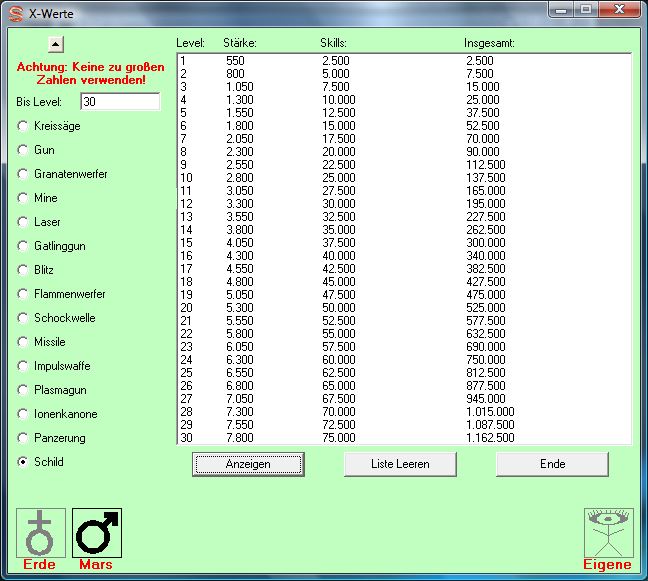Viewport: 648px width, 581px height.
Task: Close the X-Werte window
Action: point(619,10)
